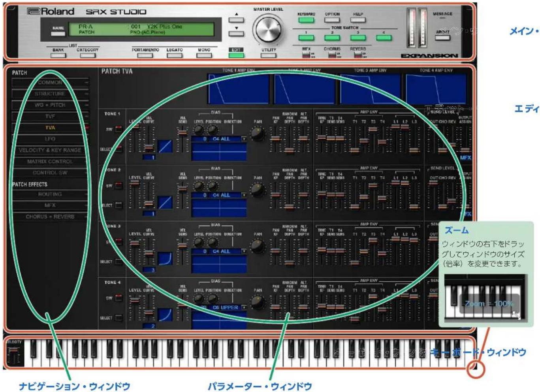Click Tone 2 Bias Position knob

(x=213, y=186)
